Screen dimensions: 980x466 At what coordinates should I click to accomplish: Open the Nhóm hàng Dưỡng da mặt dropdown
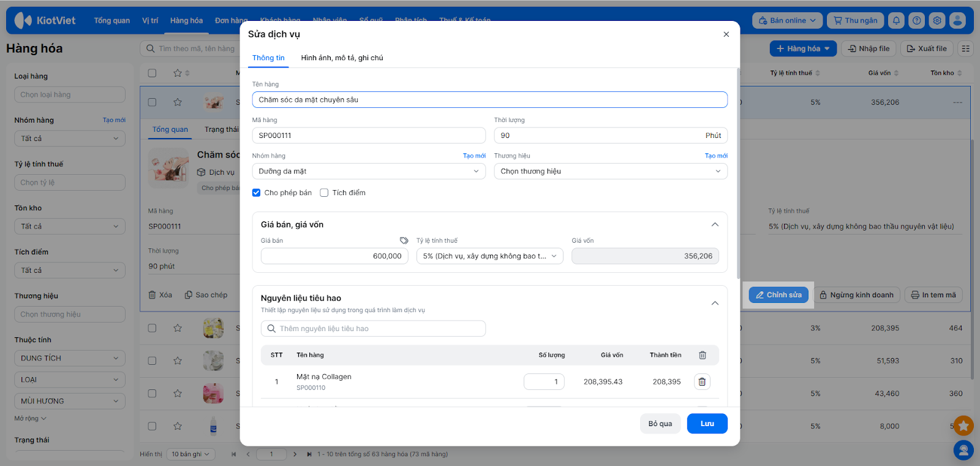click(x=368, y=171)
